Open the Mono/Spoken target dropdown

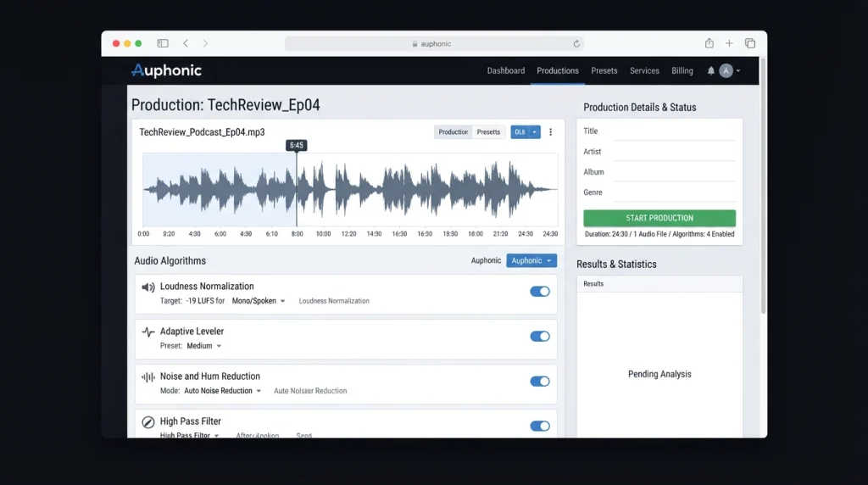(259, 301)
